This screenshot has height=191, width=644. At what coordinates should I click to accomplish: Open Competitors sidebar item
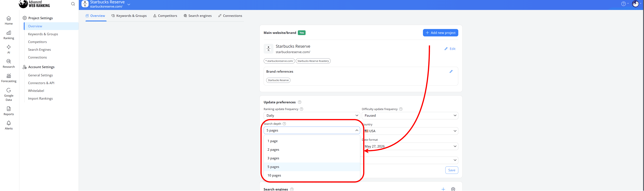coord(38,42)
